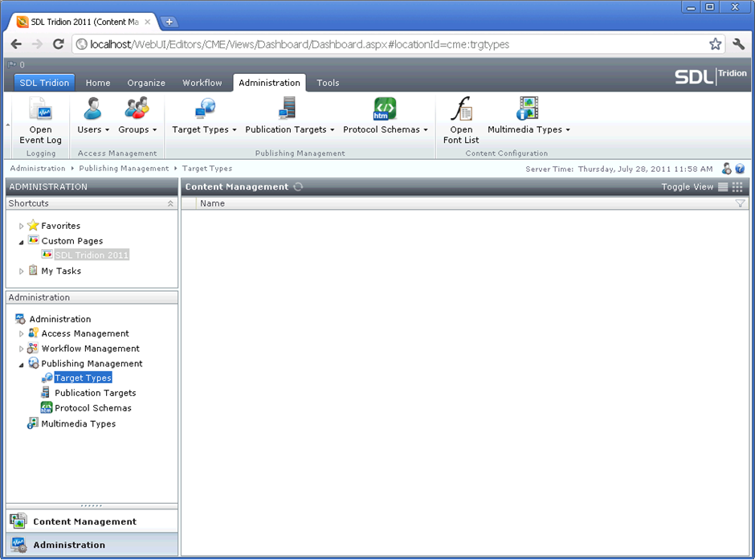This screenshot has width=755, height=560.
Task: Open the Organize ribbon tab
Action: pyautogui.click(x=146, y=83)
